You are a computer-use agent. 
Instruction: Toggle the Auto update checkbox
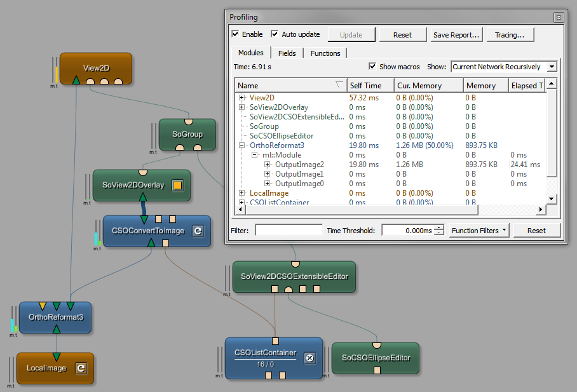(x=275, y=34)
